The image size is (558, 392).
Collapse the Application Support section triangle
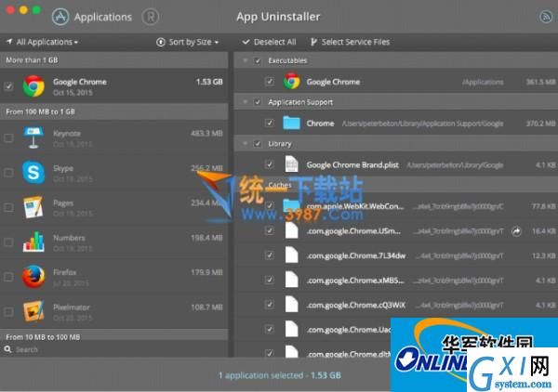tap(245, 102)
